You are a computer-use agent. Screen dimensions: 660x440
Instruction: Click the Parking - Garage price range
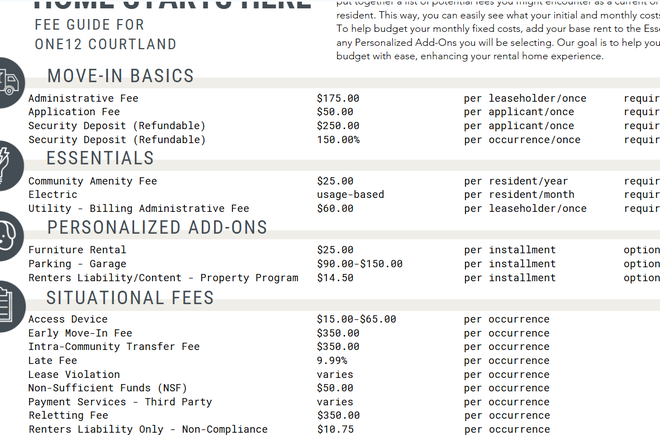[x=360, y=264]
